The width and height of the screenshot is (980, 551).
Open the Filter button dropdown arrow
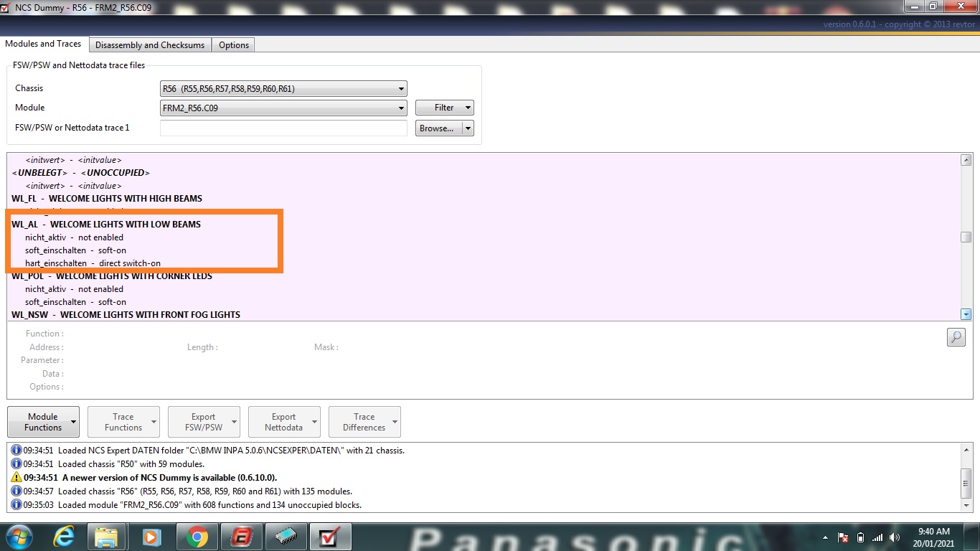pyautogui.click(x=468, y=108)
